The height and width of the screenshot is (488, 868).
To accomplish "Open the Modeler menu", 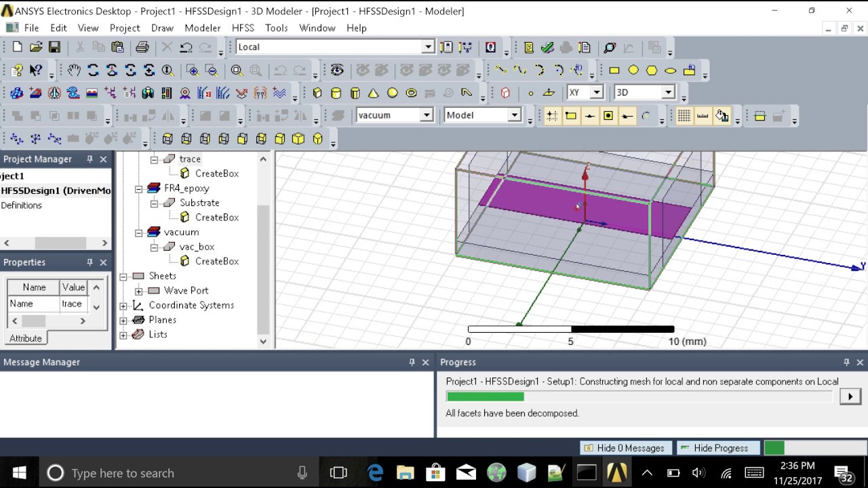I will coord(202,28).
